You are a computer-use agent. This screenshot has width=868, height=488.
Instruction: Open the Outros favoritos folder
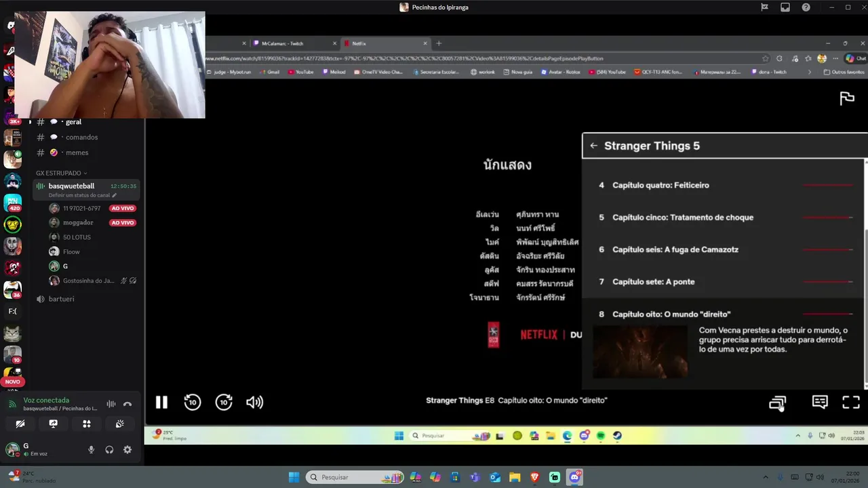844,72
